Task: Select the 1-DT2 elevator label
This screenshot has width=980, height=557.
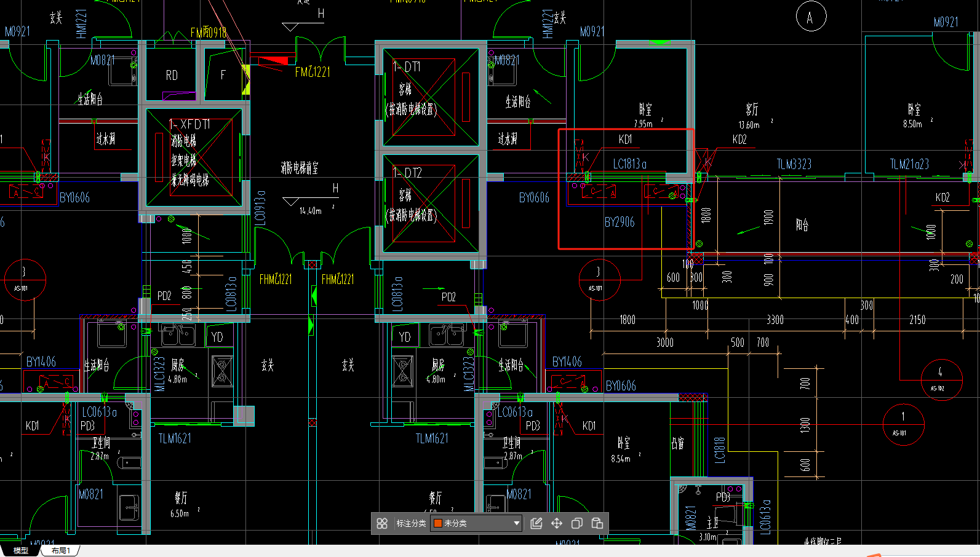Action: point(407,173)
